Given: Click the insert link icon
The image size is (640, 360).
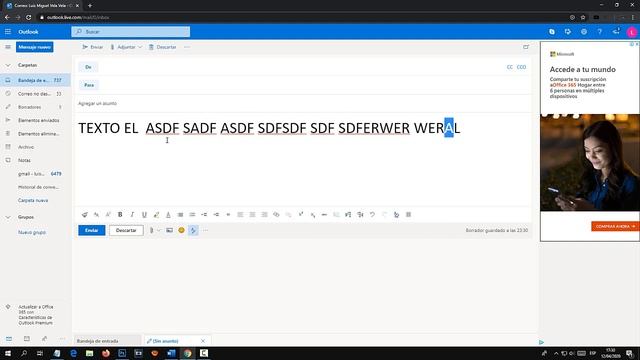Looking at the screenshot, I should pyautogui.click(x=276, y=215).
